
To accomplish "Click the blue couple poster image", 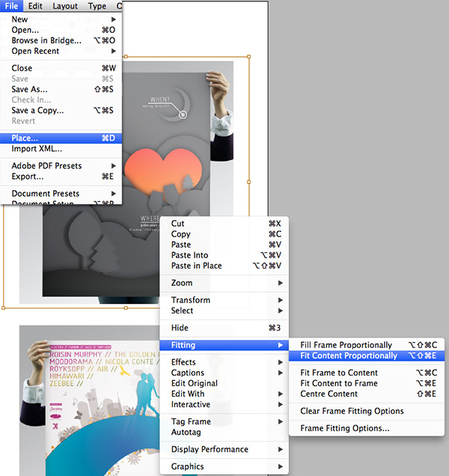I will click(91, 400).
